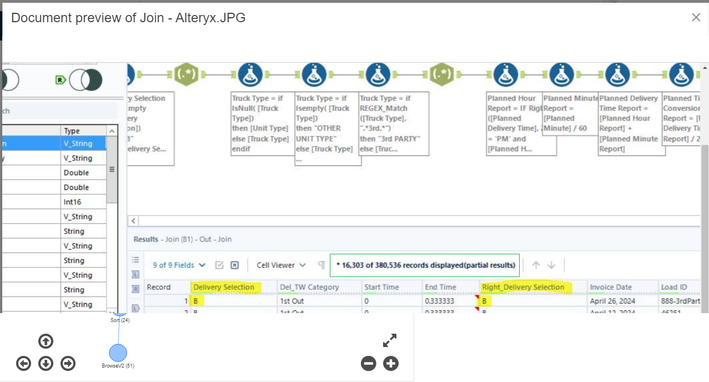Screen dimensions: 709x382
Task: Go to next record with down arrow
Action: (x=551, y=265)
